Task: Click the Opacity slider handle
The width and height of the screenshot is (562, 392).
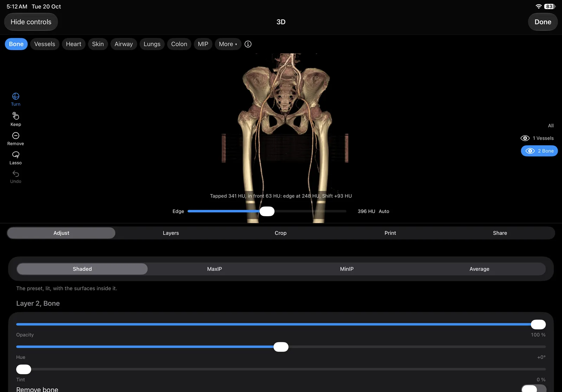Action: pyautogui.click(x=538, y=324)
